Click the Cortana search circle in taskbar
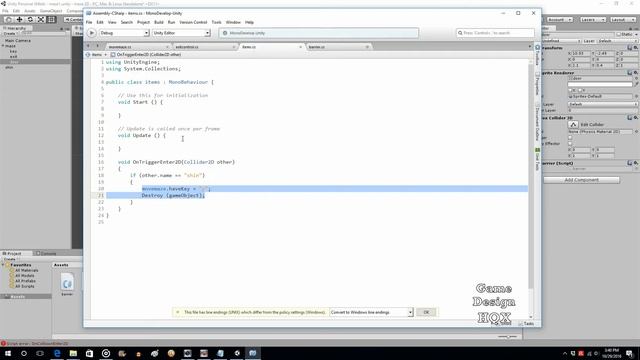 click(x=24, y=353)
